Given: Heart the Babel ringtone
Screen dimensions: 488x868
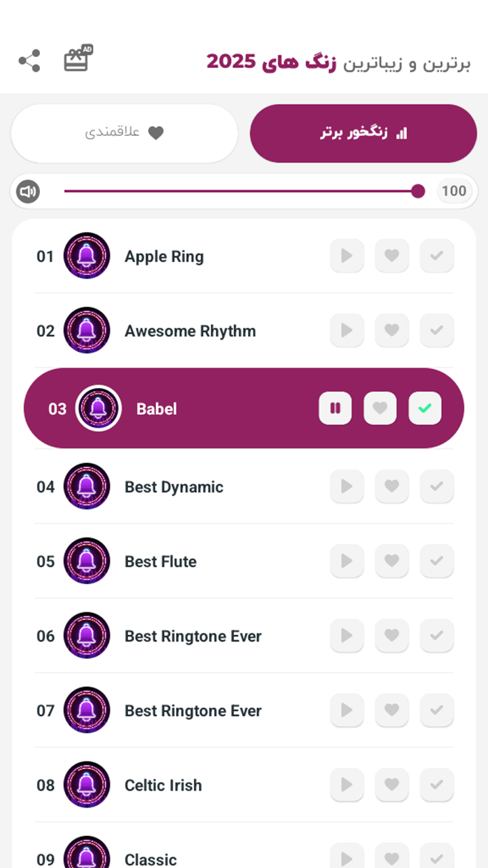Looking at the screenshot, I should click(380, 408).
